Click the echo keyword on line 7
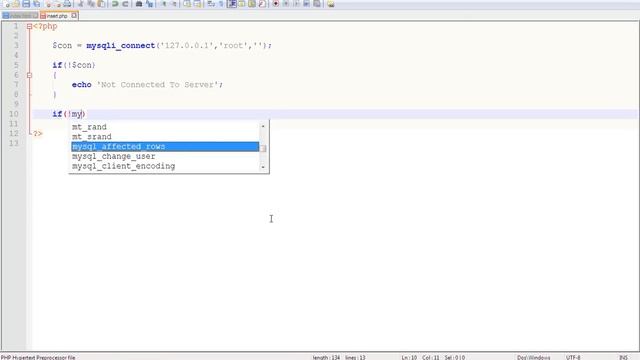640x360 pixels. pos(81,85)
